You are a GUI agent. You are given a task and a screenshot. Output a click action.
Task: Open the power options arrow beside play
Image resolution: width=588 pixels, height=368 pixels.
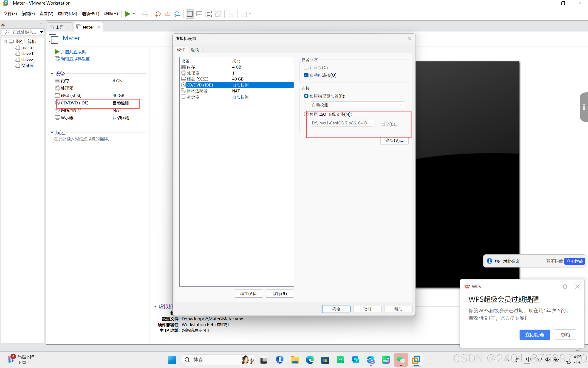(x=134, y=14)
